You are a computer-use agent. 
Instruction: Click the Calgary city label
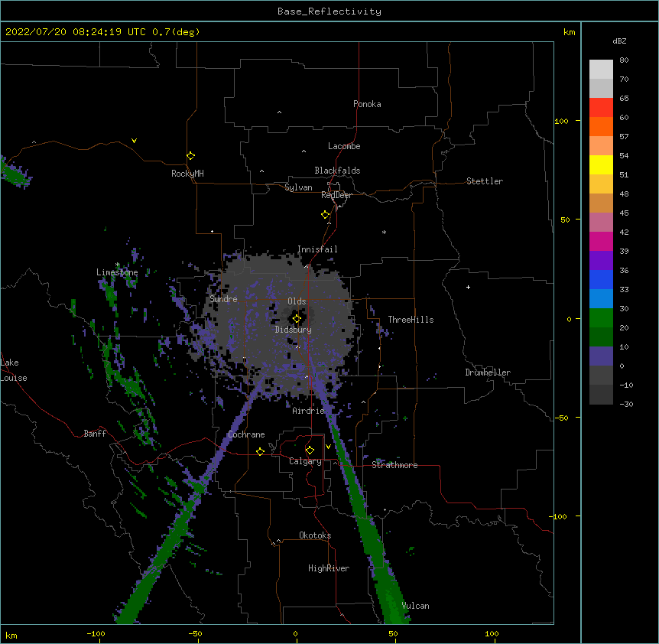[305, 461]
